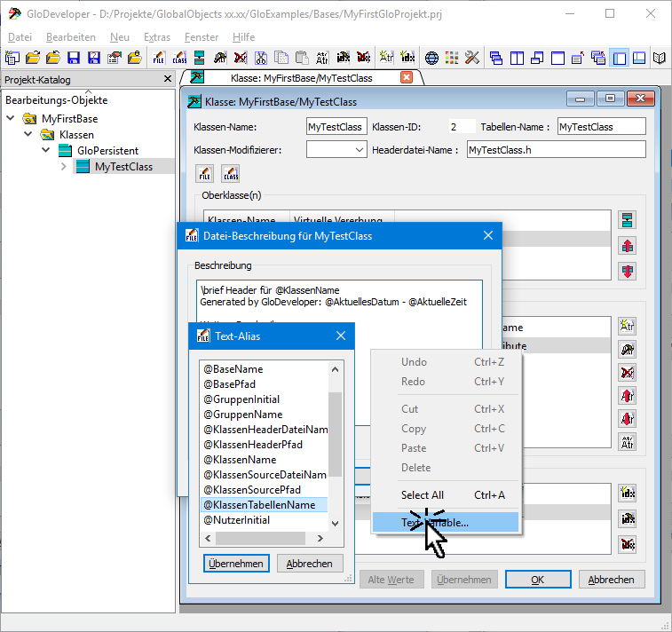Click the Text-Alias list scroll up arrow

tap(336, 369)
